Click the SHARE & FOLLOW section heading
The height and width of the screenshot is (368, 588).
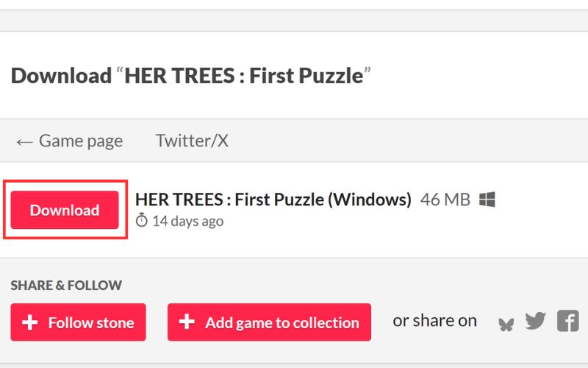click(x=66, y=286)
